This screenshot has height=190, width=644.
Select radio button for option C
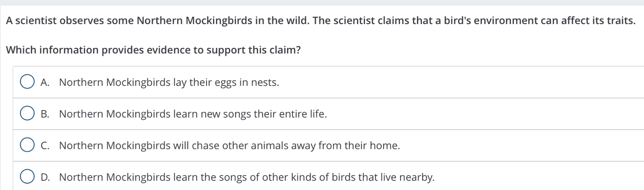pos(27,146)
